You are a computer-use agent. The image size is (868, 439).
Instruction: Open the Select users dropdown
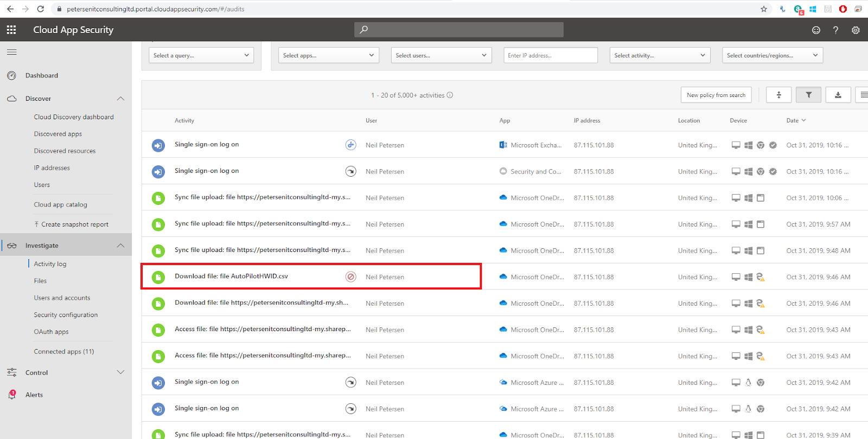442,55
